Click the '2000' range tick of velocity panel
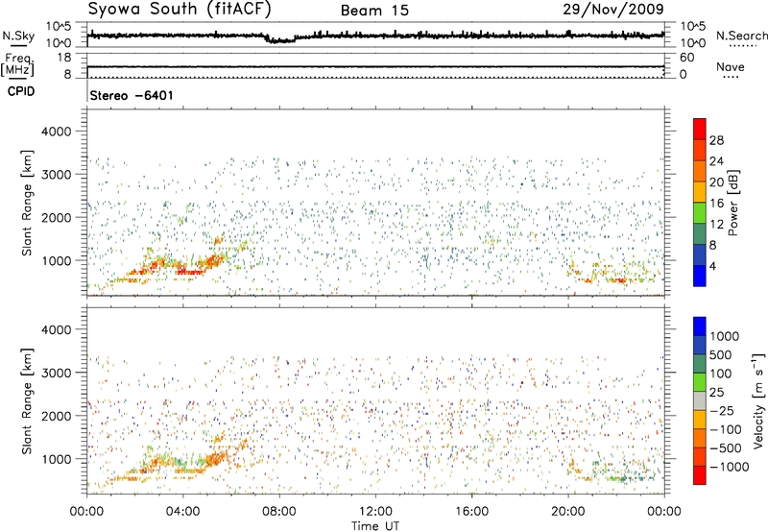Viewport: 768px width, 532px height. pyautogui.click(x=57, y=416)
